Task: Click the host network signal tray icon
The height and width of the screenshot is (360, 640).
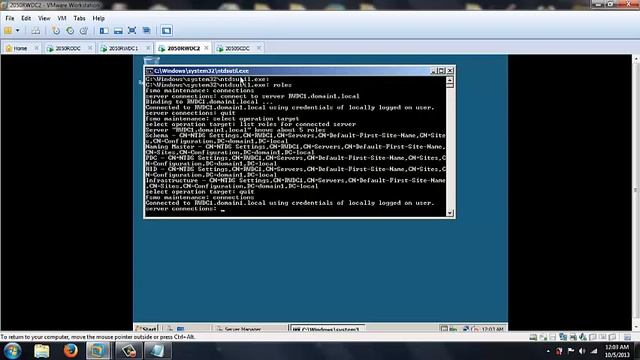Action: [x=594, y=351]
